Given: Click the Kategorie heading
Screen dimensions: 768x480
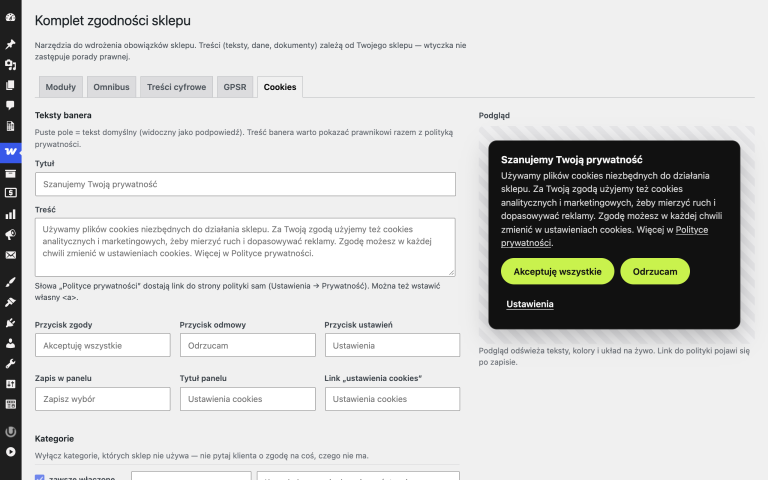Looking at the screenshot, I should pos(54,438).
